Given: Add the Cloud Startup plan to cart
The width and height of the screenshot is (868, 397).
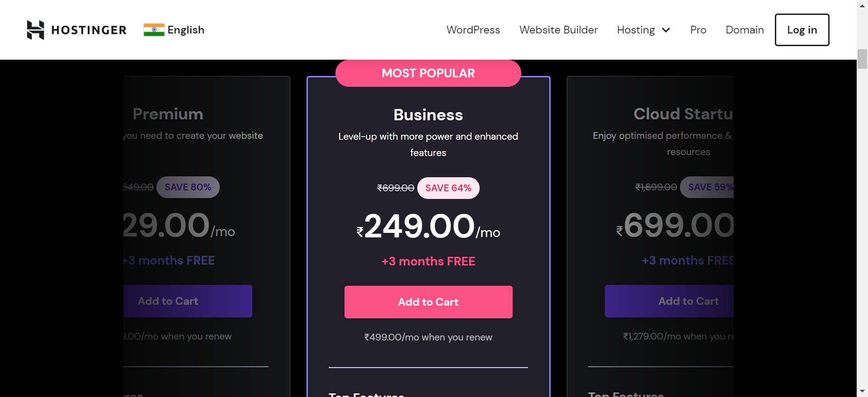Looking at the screenshot, I should [669, 301].
